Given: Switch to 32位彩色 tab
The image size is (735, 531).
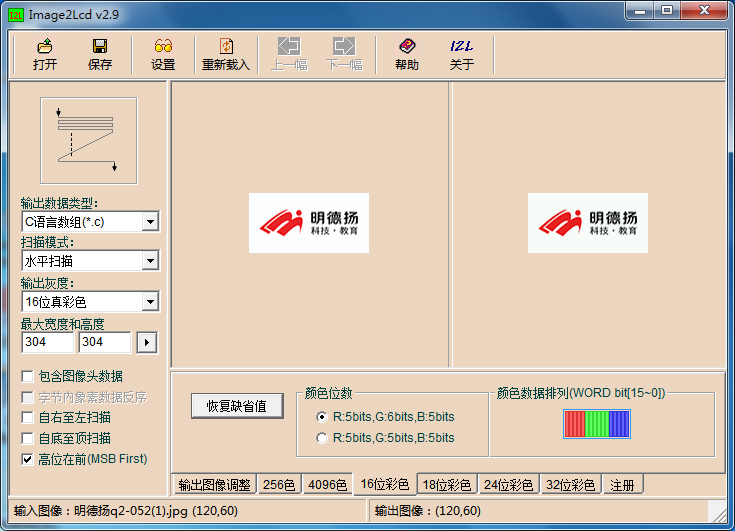Looking at the screenshot, I should click(570, 485).
